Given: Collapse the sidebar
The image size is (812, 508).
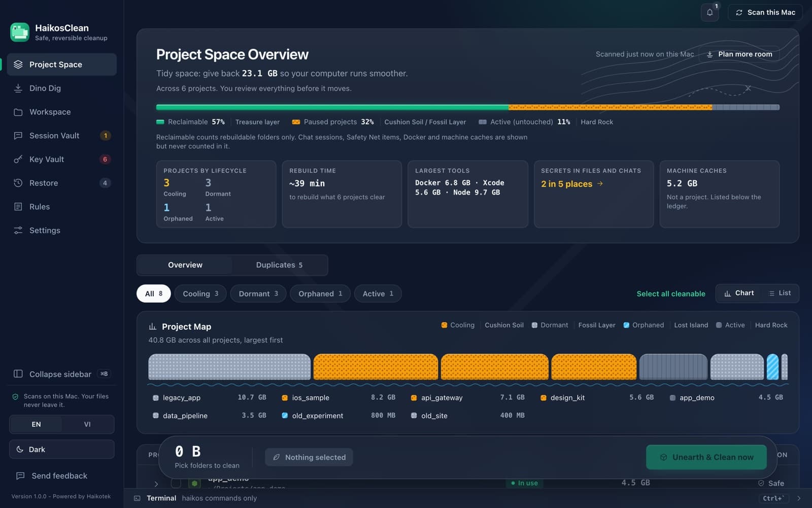Looking at the screenshot, I should coord(62,374).
